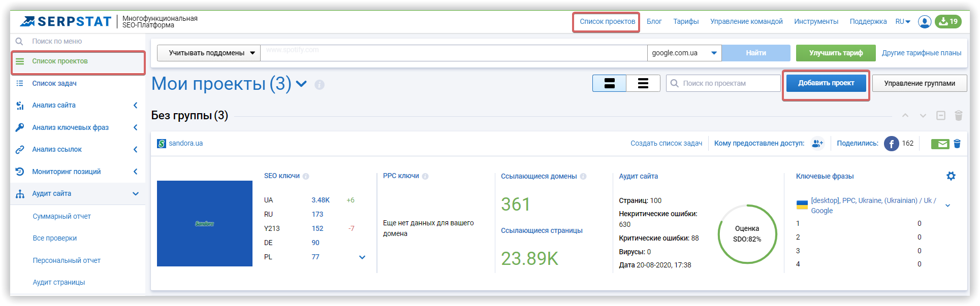Open Поддержка in top navigation

tap(868, 21)
